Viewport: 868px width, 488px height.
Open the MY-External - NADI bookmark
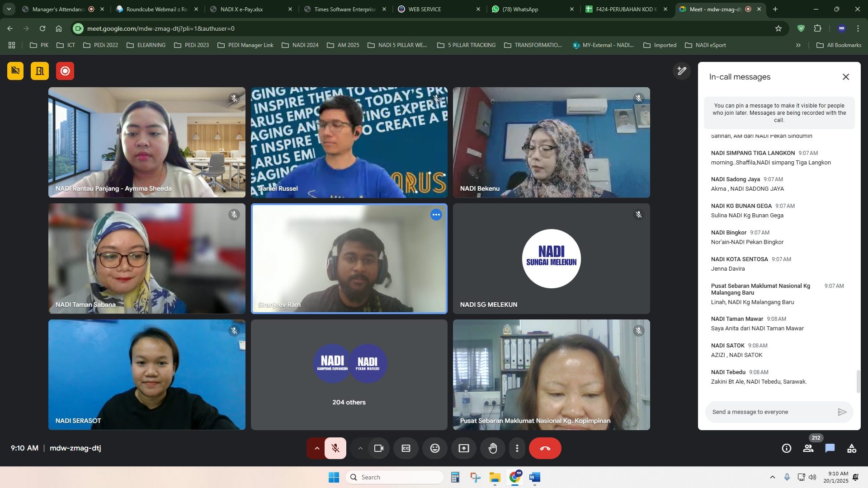click(603, 45)
